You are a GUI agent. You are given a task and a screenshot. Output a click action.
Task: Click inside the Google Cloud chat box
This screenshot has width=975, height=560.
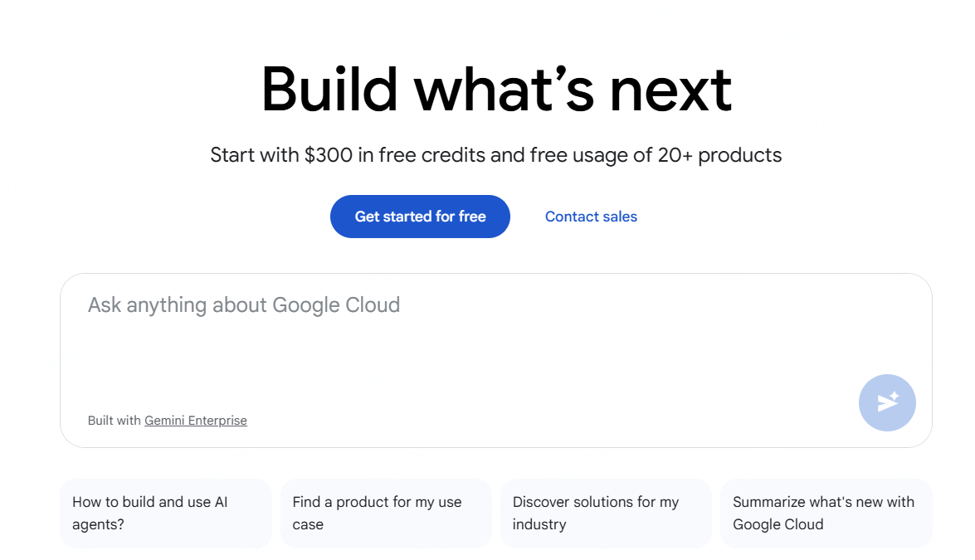point(415,332)
